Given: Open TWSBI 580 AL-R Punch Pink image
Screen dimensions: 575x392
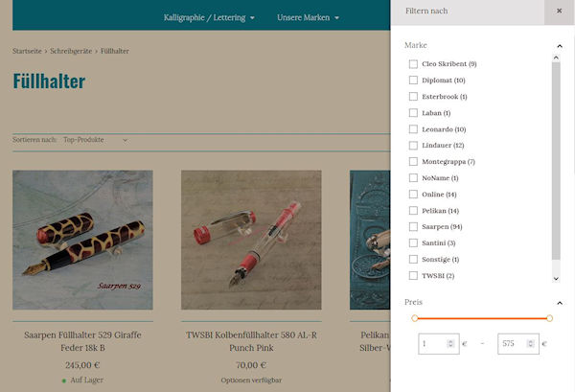Looking at the screenshot, I should (251, 240).
